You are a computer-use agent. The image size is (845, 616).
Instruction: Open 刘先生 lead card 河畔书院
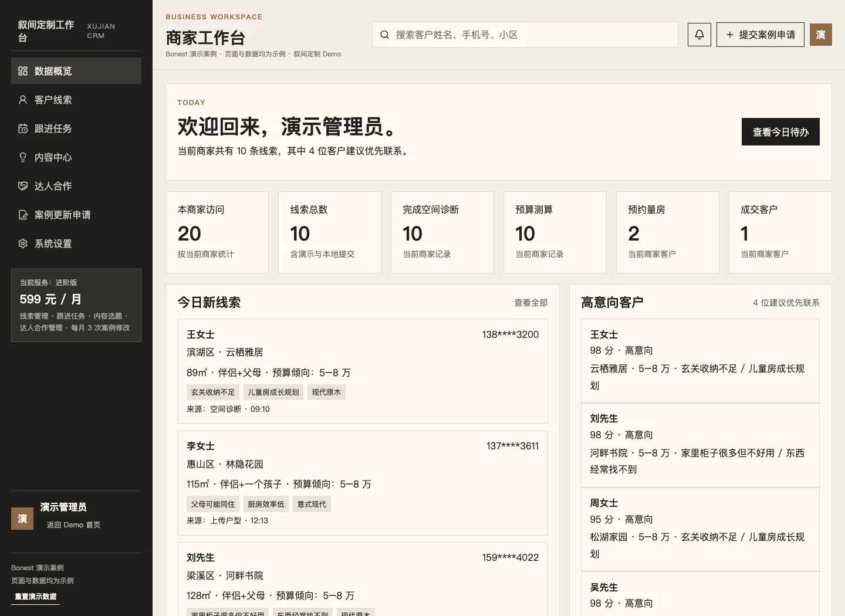[363, 579]
